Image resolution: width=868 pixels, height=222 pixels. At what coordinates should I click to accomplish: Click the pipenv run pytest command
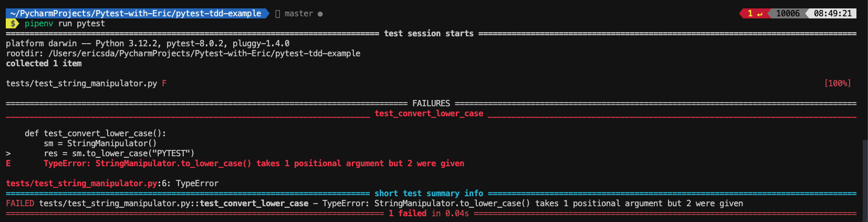65,24
